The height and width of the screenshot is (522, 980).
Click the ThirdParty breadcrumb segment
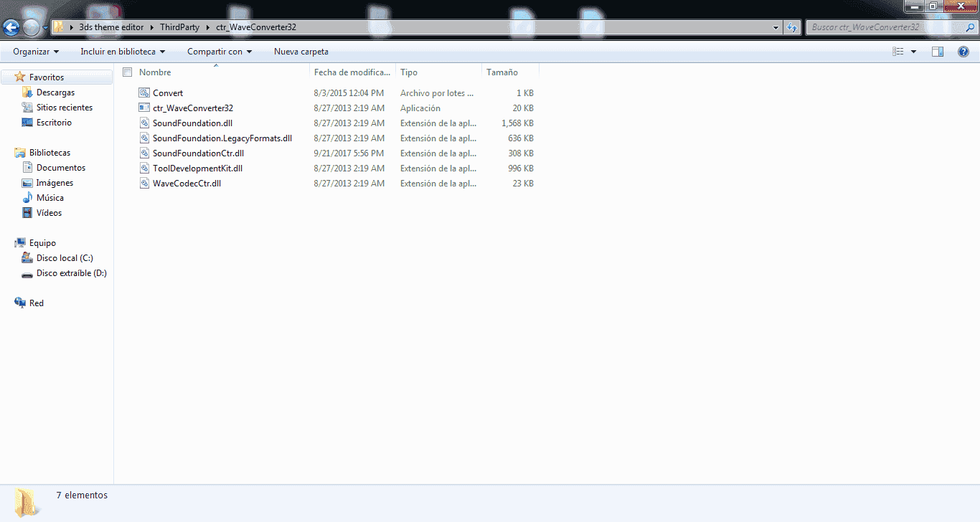179,27
